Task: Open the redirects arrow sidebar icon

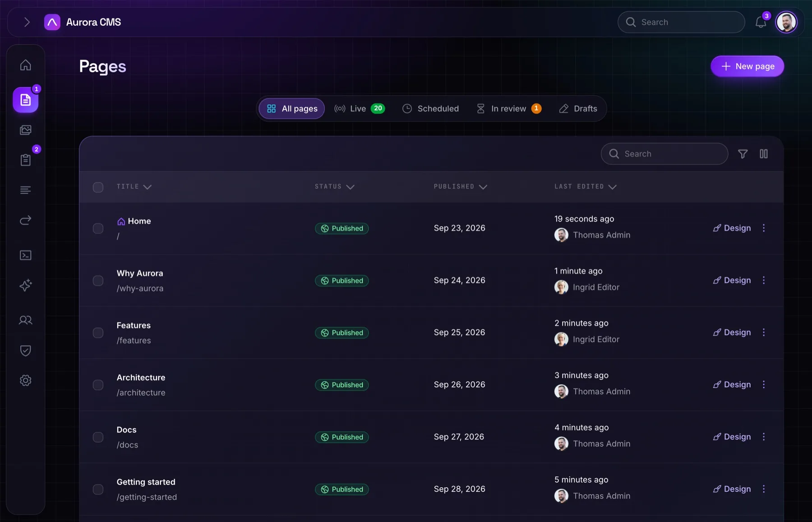Action: tap(26, 220)
